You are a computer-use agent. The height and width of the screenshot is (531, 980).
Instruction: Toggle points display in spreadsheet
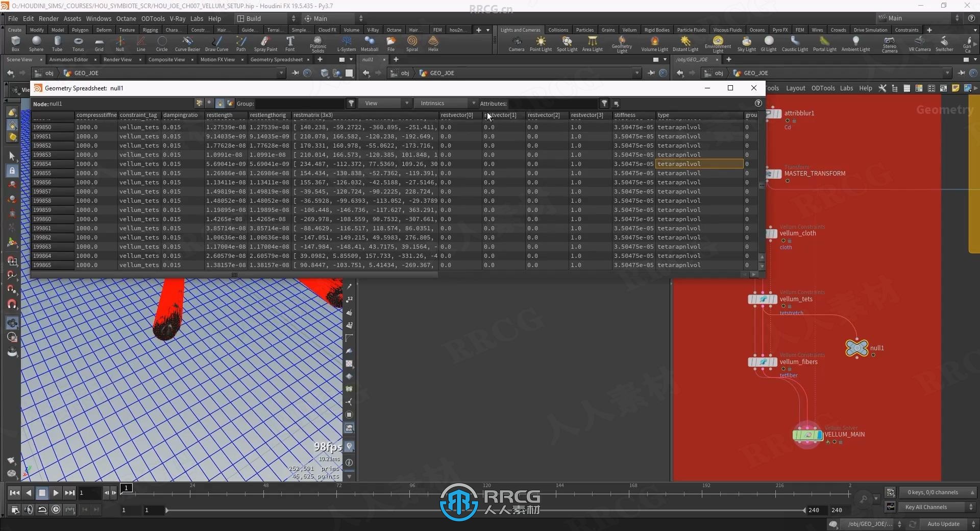pyautogui.click(x=200, y=103)
